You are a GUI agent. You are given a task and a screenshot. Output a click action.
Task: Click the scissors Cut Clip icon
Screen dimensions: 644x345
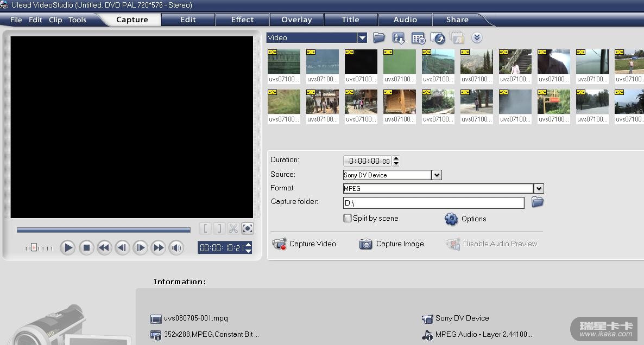pyautogui.click(x=233, y=228)
